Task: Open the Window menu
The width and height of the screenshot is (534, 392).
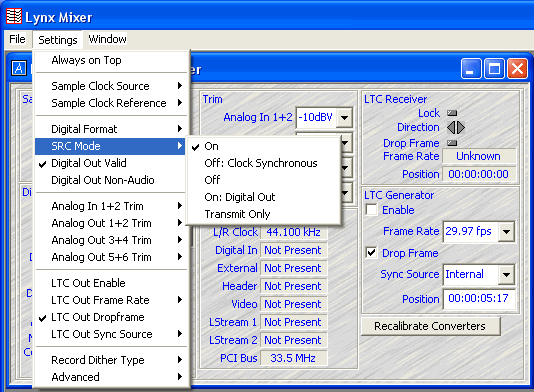Action: coord(107,39)
